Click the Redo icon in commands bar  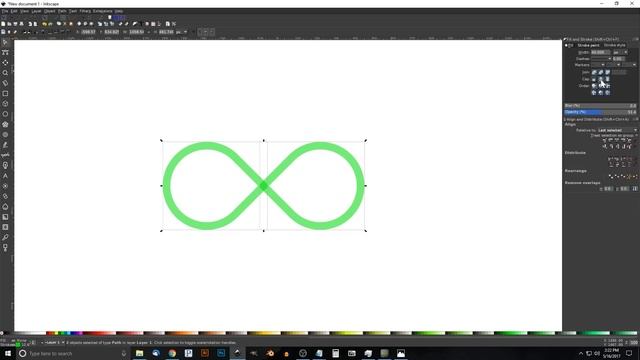coord(50,24)
